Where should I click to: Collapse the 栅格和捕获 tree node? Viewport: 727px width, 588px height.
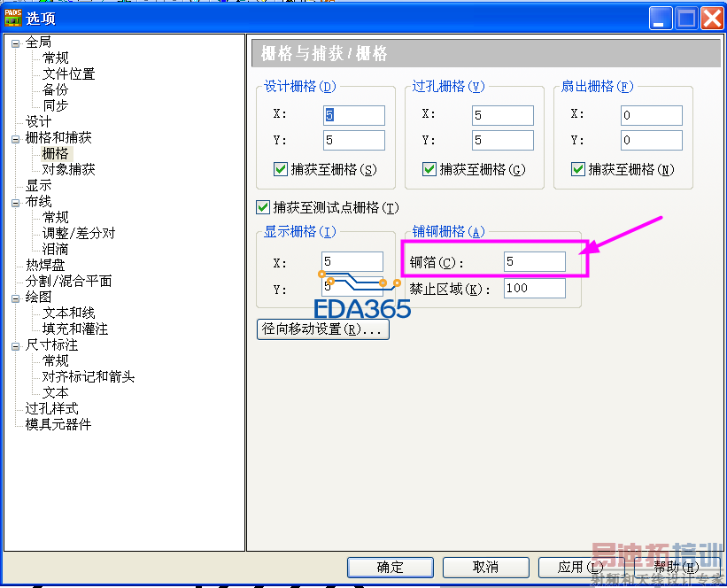pyautogui.click(x=15, y=139)
